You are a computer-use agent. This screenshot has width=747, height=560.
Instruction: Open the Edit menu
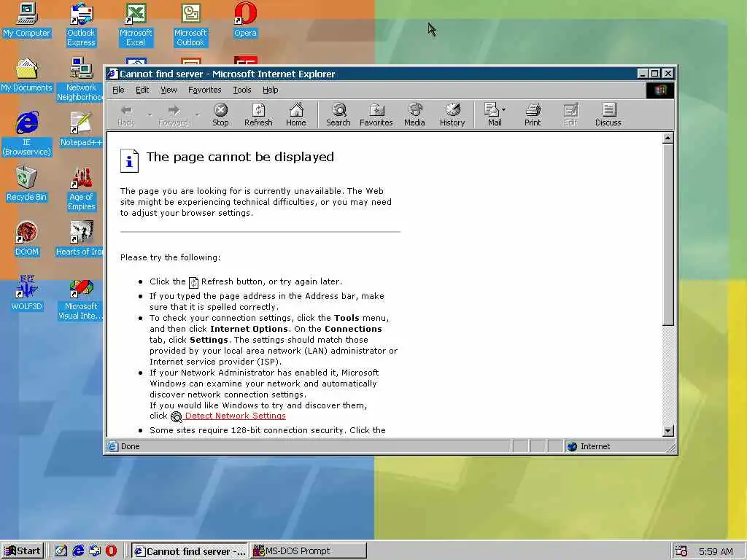click(142, 90)
